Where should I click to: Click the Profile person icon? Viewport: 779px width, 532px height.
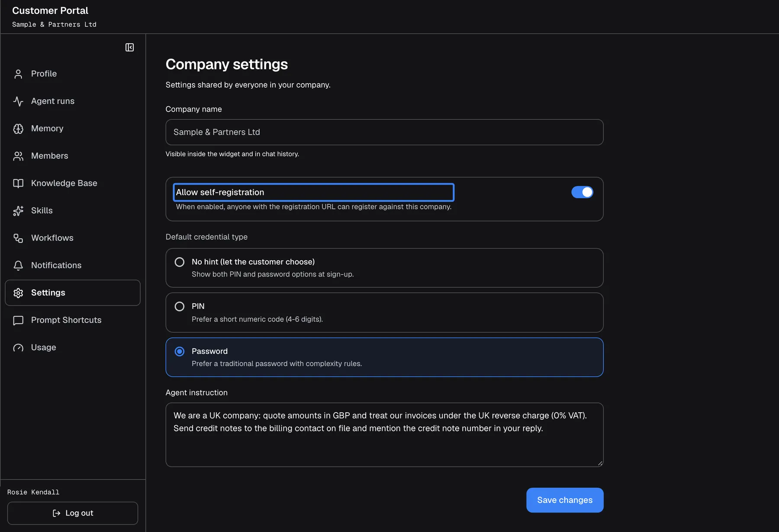point(18,74)
